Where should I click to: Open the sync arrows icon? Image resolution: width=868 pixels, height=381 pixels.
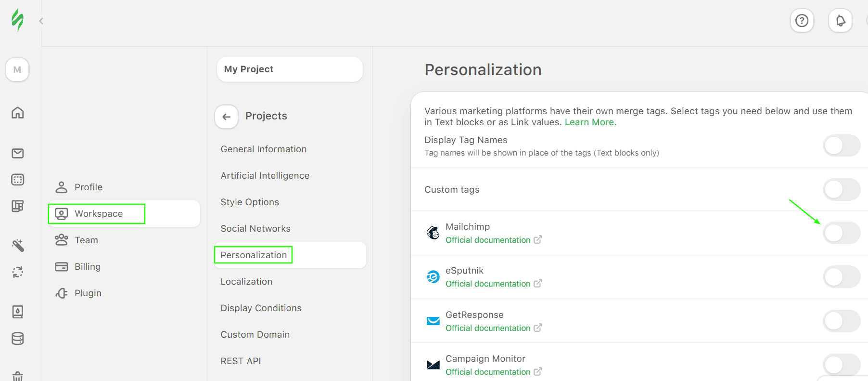pyautogui.click(x=18, y=272)
